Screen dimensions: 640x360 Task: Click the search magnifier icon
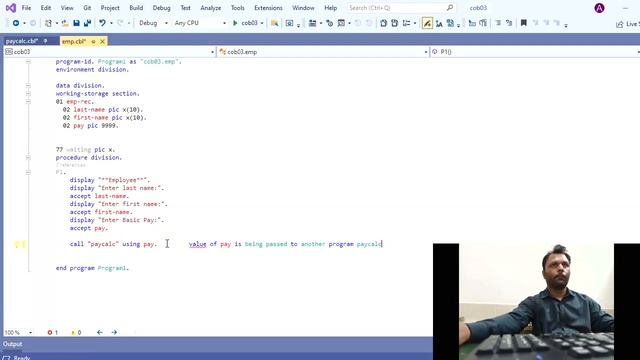click(449, 8)
